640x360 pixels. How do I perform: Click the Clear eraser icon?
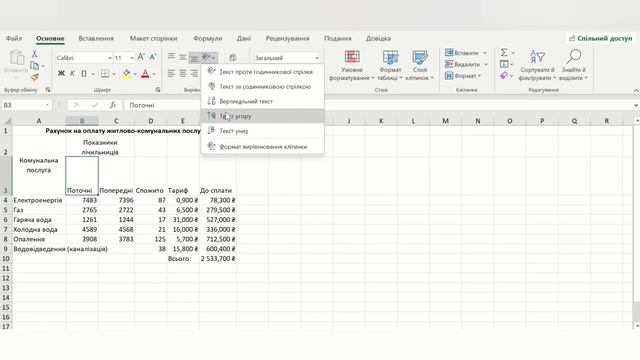tap(504, 76)
